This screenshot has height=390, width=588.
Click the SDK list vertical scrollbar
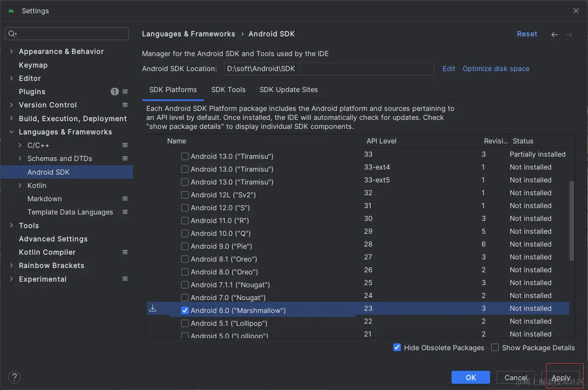click(571, 220)
